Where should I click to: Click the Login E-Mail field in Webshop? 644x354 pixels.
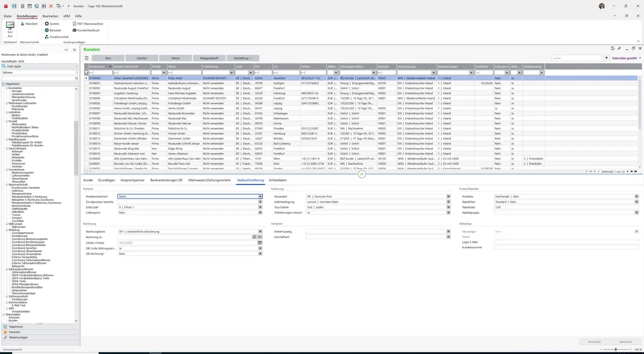click(566, 242)
